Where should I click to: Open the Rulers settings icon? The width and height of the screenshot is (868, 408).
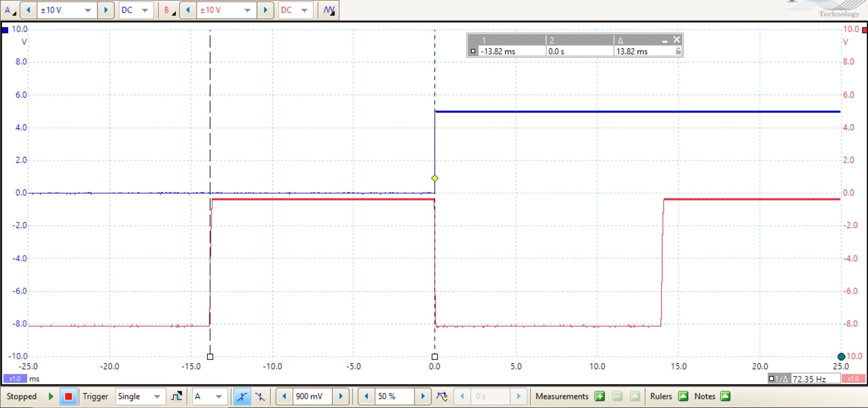(x=683, y=397)
